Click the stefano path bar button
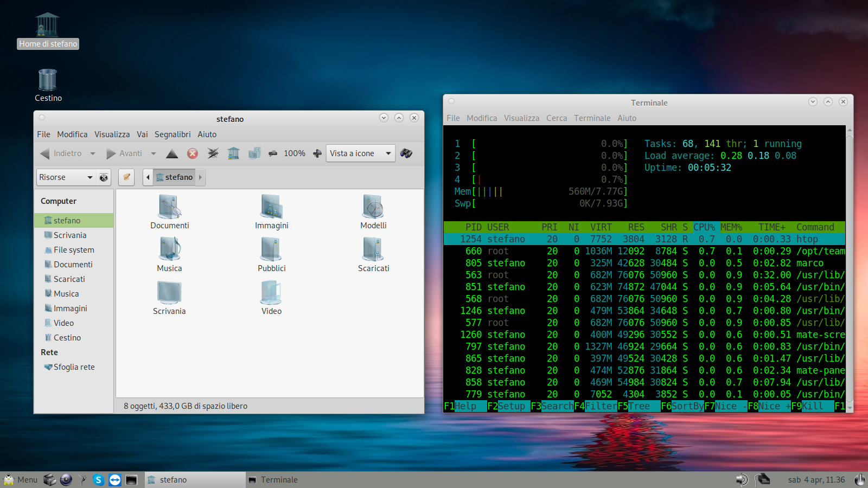Image resolution: width=868 pixels, height=488 pixels. click(x=175, y=177)
